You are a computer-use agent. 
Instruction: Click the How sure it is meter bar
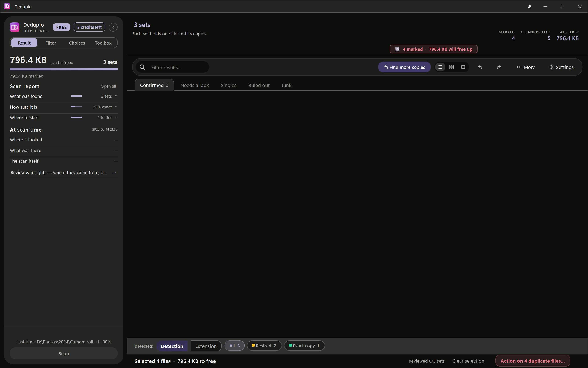coord(76,107)
